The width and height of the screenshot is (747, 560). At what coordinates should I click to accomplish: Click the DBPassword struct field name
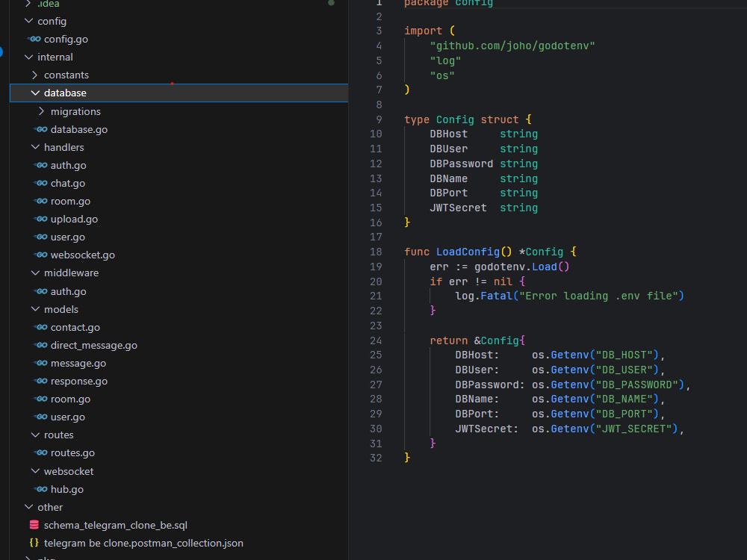tap(461, 164)
